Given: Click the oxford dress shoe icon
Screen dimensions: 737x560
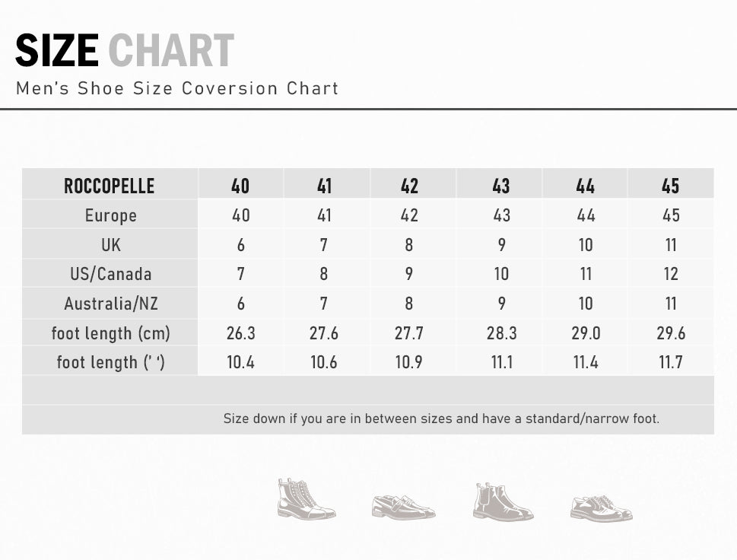Looking at the screenshot, I should [601, 507].
